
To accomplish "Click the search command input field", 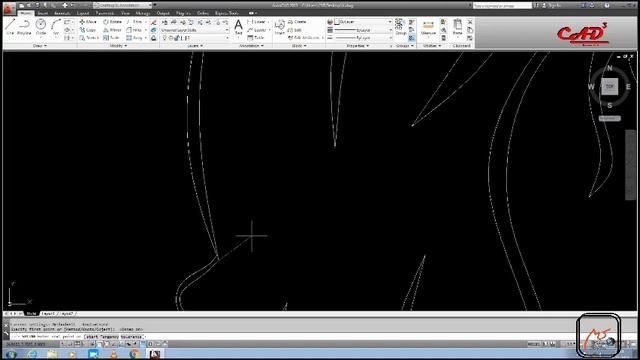I will [502, 6].
